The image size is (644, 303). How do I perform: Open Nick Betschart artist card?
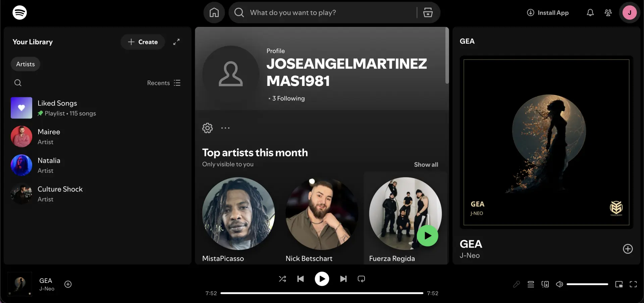click(322, 219)
